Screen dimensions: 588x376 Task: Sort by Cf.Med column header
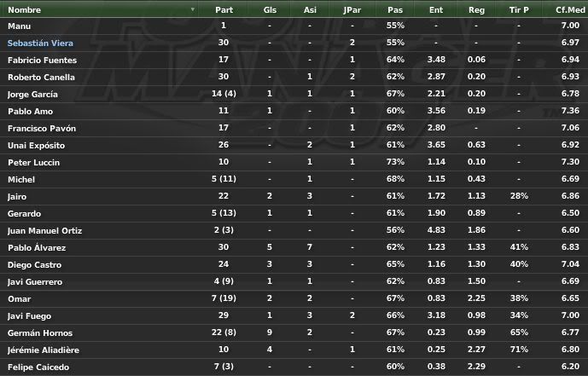point(570,9)
